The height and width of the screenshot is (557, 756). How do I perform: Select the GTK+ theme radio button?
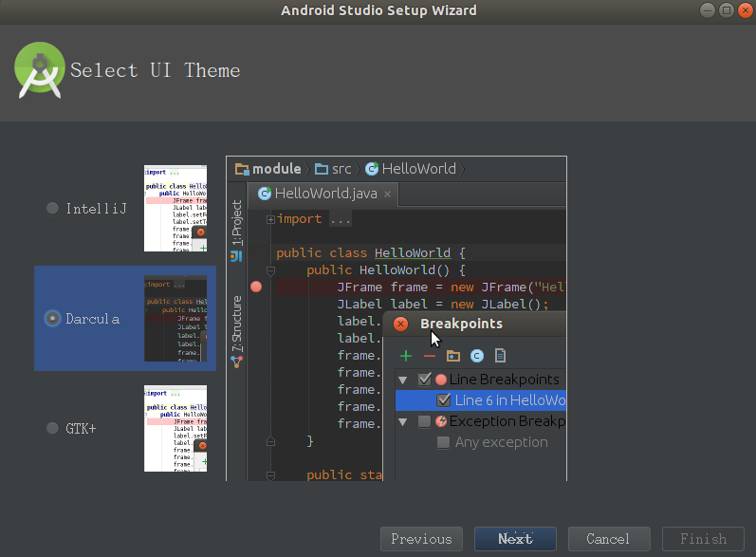(52, 428)
